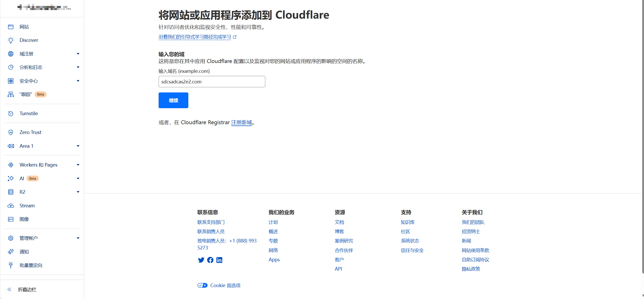Expand the AI submenu arrow
The height and width of the screenshot is (299, 644).
point(78,178)
